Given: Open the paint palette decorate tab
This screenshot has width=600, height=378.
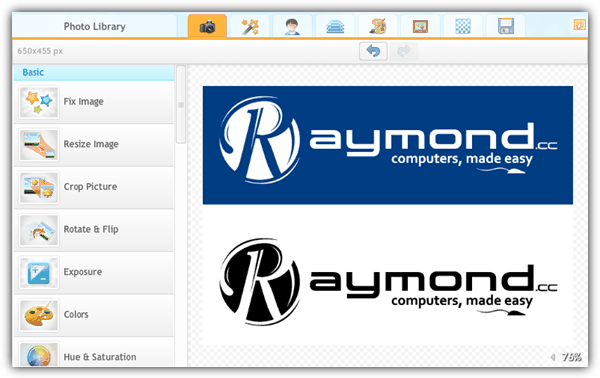Looking at the screenshot, I should click(378, 26).
